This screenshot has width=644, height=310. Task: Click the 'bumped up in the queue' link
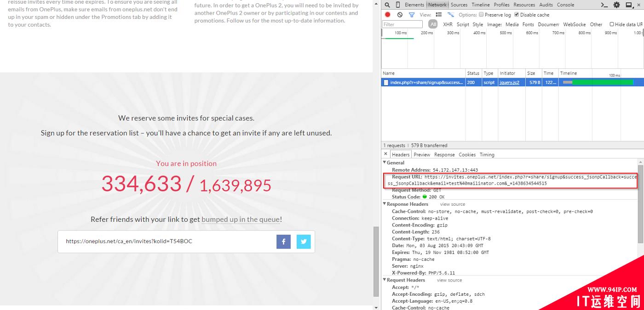coord(241,220)
